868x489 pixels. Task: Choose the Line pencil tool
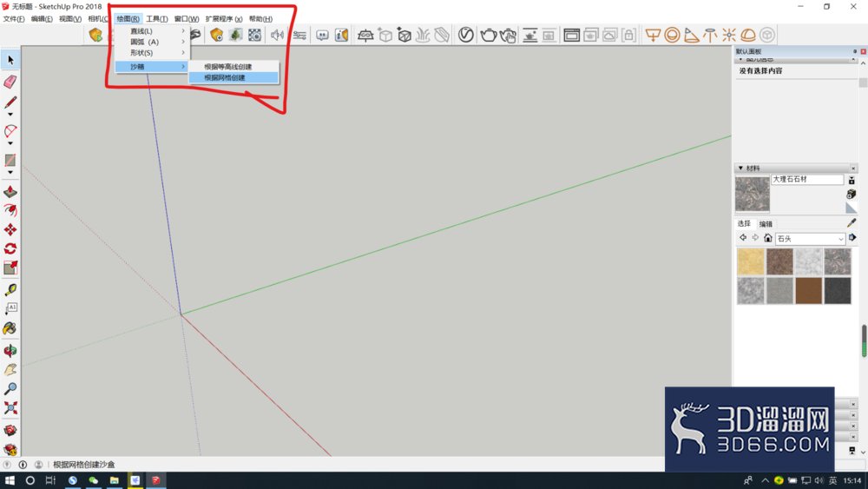click(10, 102)
